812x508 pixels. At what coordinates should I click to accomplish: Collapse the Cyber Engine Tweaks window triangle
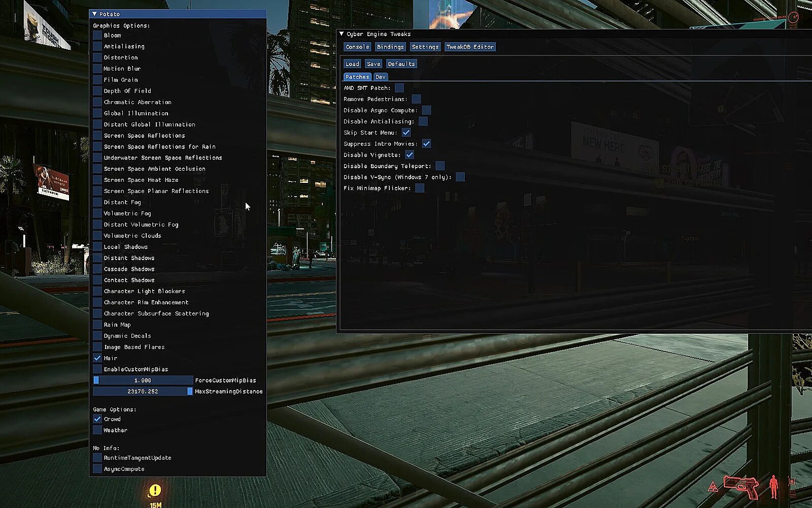[x=342, y=34]
